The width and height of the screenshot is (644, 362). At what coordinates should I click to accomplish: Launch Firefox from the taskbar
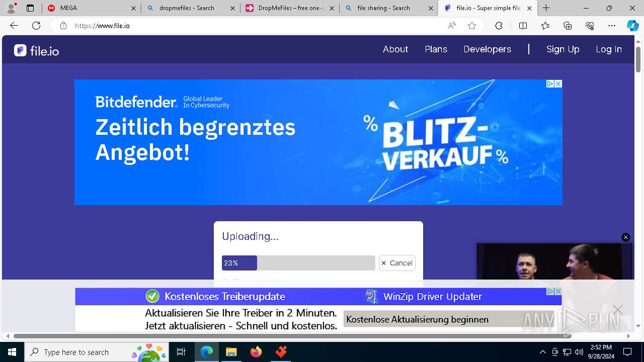pyautogui.click(x=256, y=352)
